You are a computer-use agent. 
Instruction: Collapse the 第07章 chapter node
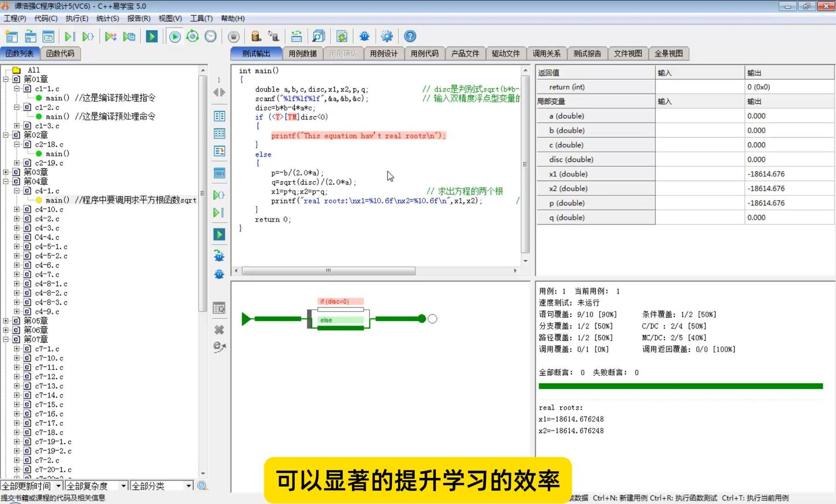(x=6, y=339)
